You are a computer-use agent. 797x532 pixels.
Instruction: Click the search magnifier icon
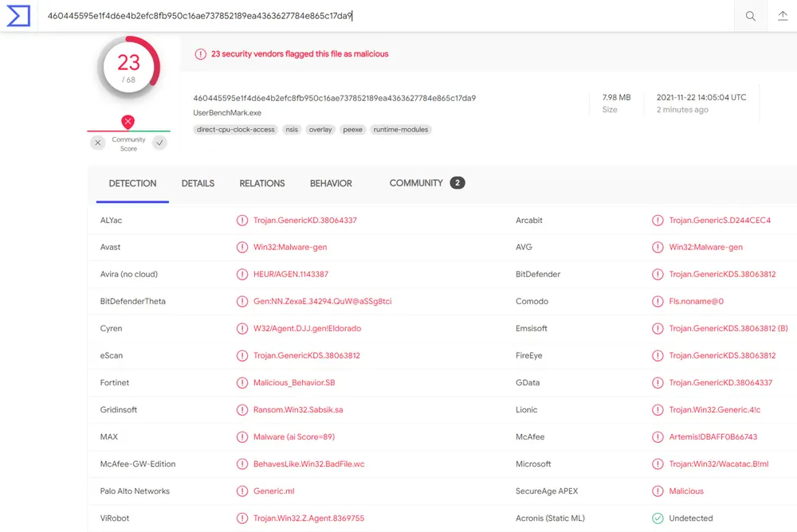tap(750, 16)
